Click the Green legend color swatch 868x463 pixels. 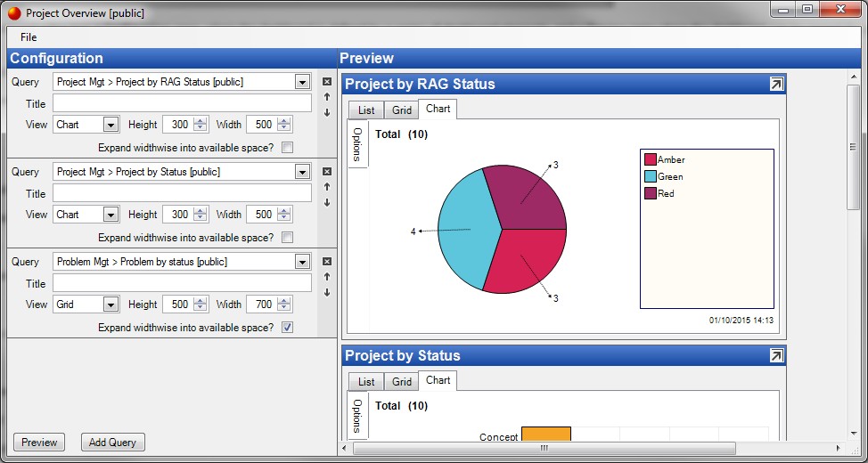click(x=651, y=176)
